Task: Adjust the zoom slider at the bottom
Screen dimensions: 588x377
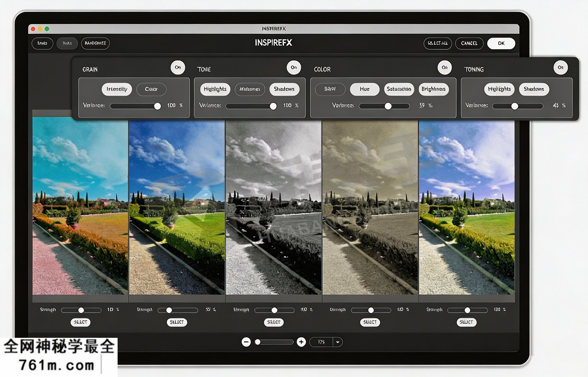Action: pos(274,342)
